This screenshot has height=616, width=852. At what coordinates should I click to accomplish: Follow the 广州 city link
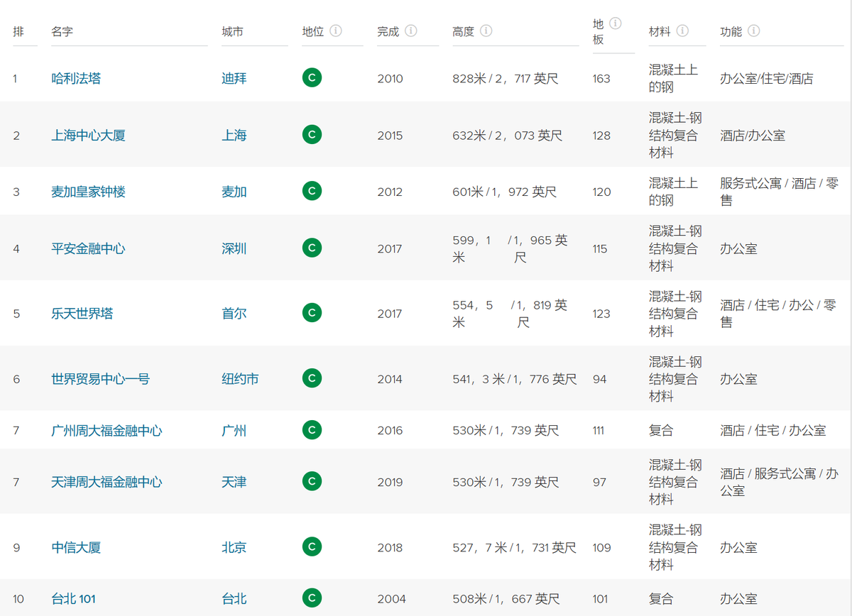click(234, 430)
